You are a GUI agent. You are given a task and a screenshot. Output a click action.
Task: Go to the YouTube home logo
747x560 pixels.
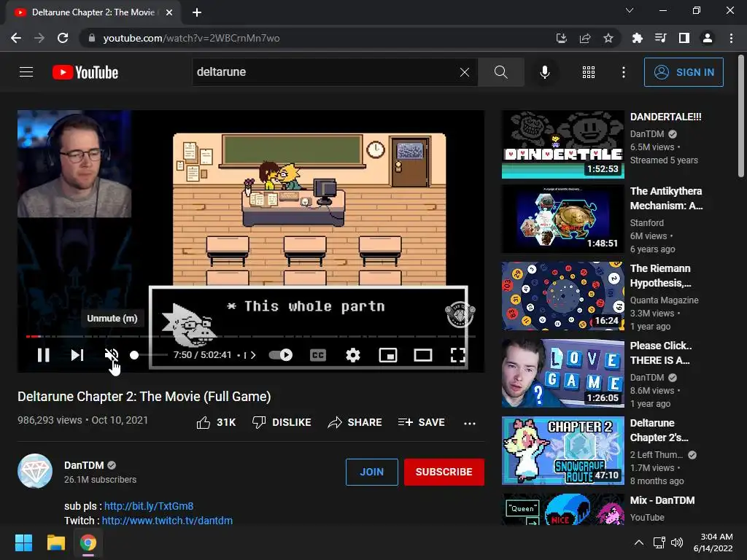coord(85,72)
